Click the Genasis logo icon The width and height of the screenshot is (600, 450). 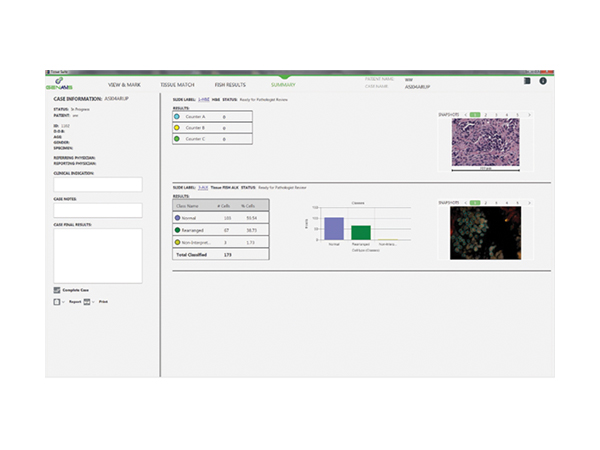[59, 83]
